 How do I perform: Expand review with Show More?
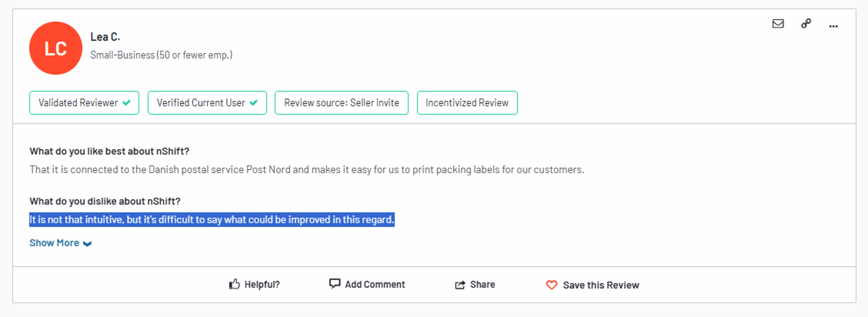click(54, 243)
